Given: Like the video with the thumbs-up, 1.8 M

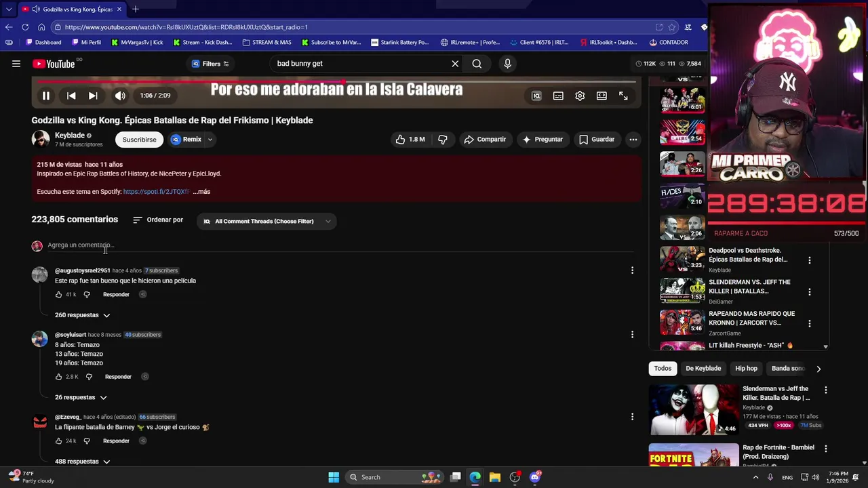Looking at the screenshot, I should click(410, 140).
